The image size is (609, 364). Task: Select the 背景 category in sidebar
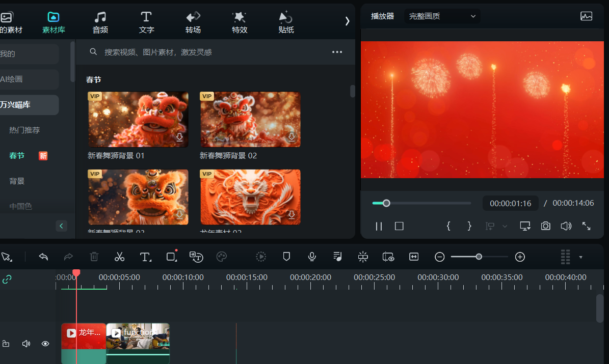[x=17, y=181]
